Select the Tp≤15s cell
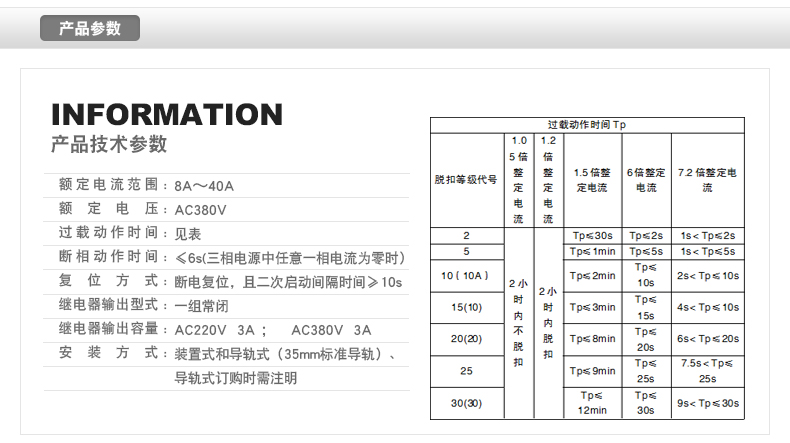Screen dimensions: 790x443 click(x=646, y=307)
